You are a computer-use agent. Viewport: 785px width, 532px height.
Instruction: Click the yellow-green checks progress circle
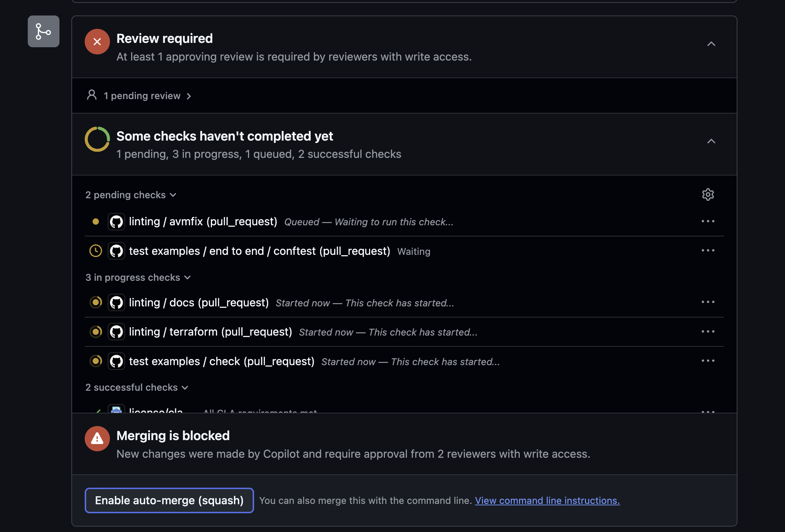(97, 139)
